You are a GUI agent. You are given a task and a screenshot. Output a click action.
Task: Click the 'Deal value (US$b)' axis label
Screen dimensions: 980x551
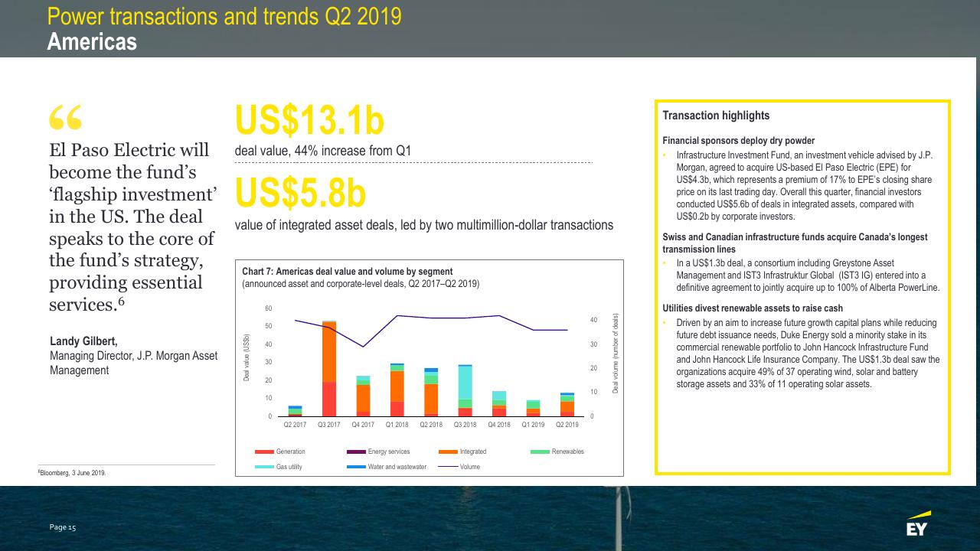point(247,358)
